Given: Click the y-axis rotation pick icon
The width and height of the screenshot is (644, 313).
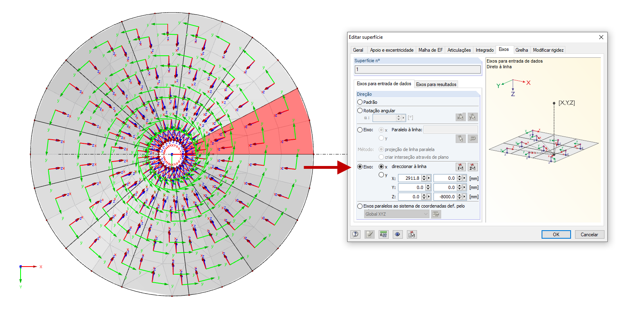Looking at the screenshot, I should tap(473, 117).
